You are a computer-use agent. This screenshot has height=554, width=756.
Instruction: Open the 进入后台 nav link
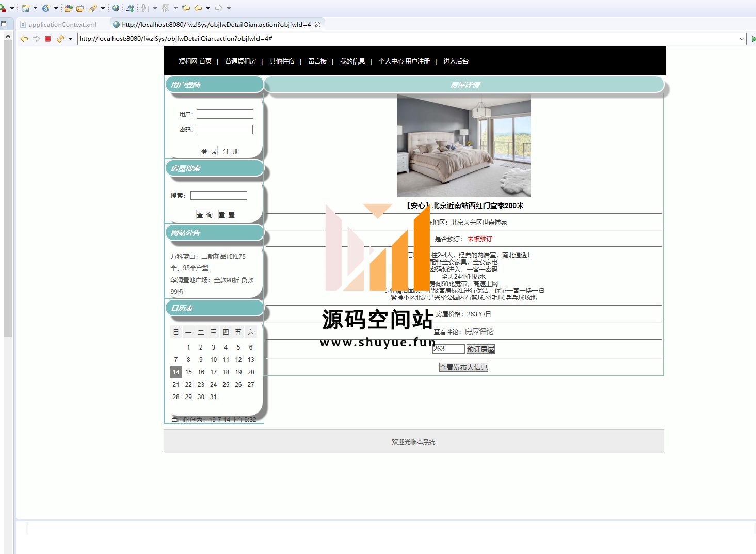tap(456, 61)
